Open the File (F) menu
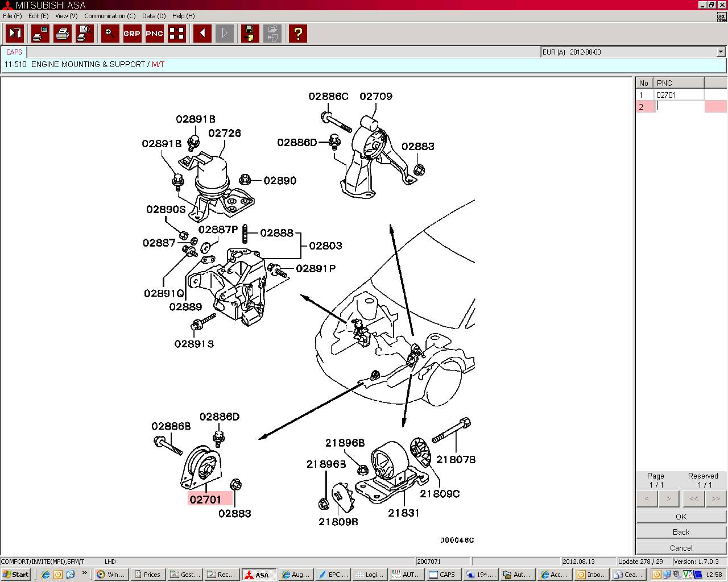728x582 pixels. point(13,16)
